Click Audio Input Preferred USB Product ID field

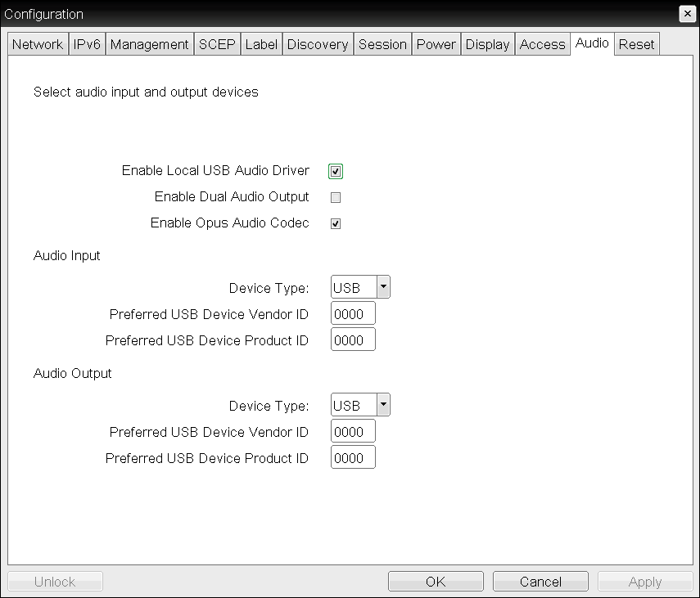coord(353,339)
